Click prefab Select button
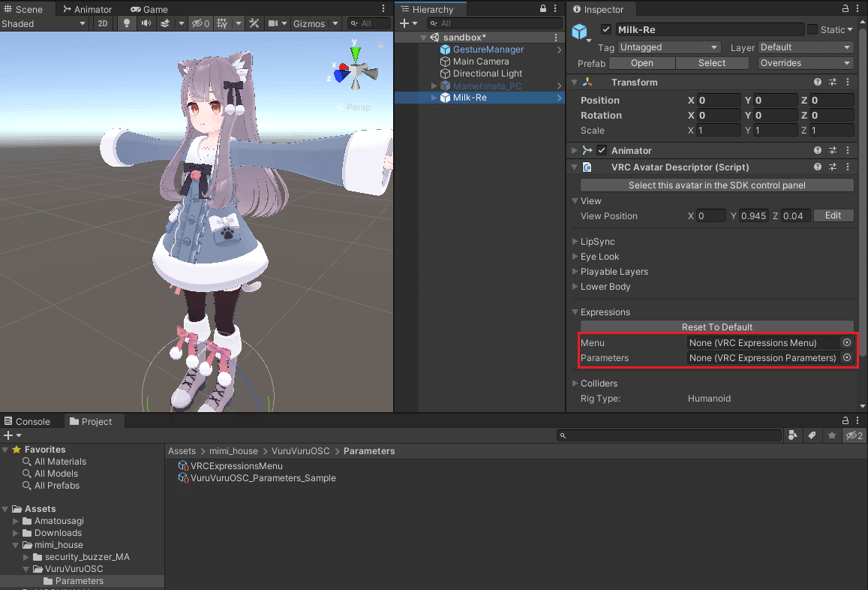Image resolution: width=868 pixels, height=590 pixels. [712, 62]
